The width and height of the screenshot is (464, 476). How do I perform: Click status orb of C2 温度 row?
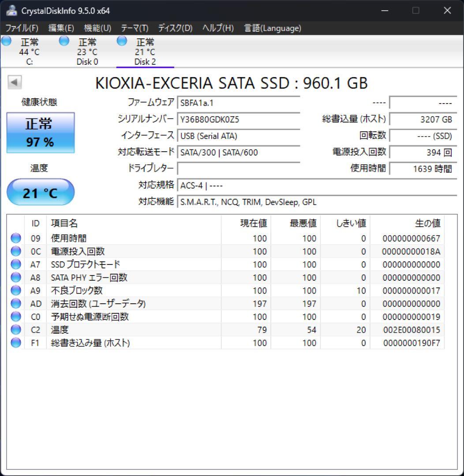point(16,329)
